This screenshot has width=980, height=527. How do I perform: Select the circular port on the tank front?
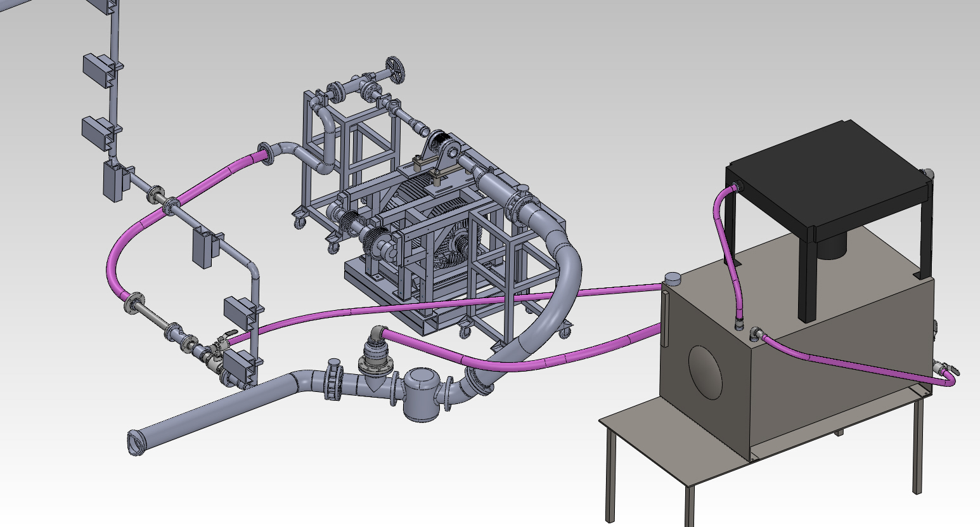pyautogui.click(x=706, y=372)
